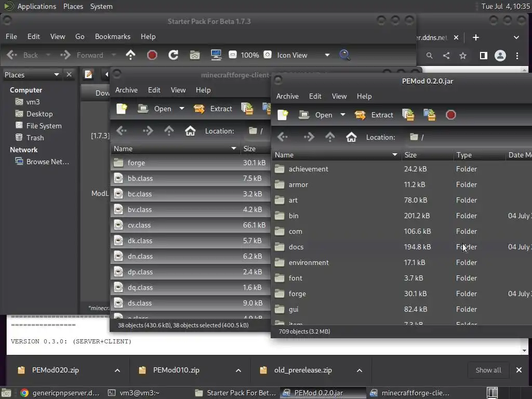Expand the Back history dropdown arrow
Screen dimensions: 532x399
coord(48,55)
